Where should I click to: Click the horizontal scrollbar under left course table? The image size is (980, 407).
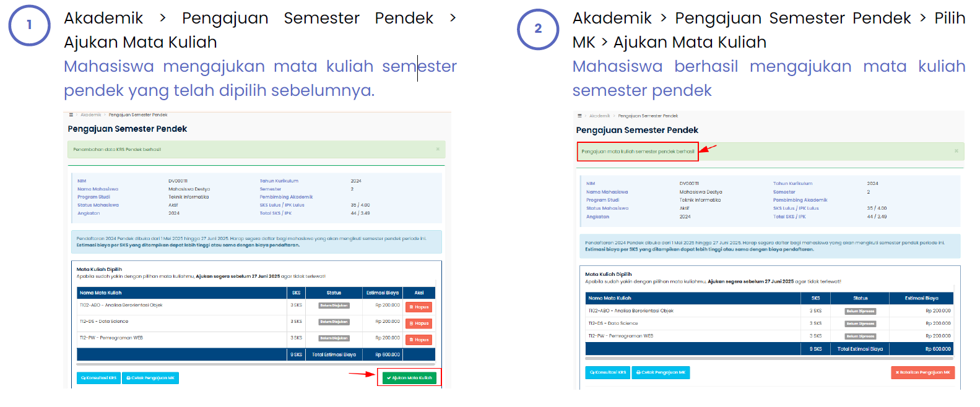coord(256,364)
